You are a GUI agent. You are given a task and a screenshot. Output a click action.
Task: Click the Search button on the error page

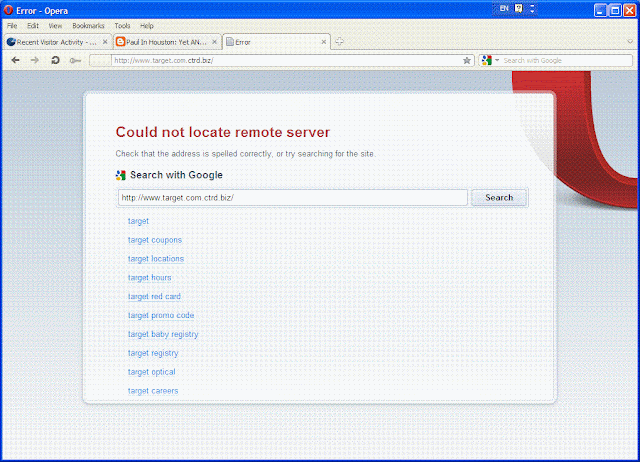[x=499, y=198]
